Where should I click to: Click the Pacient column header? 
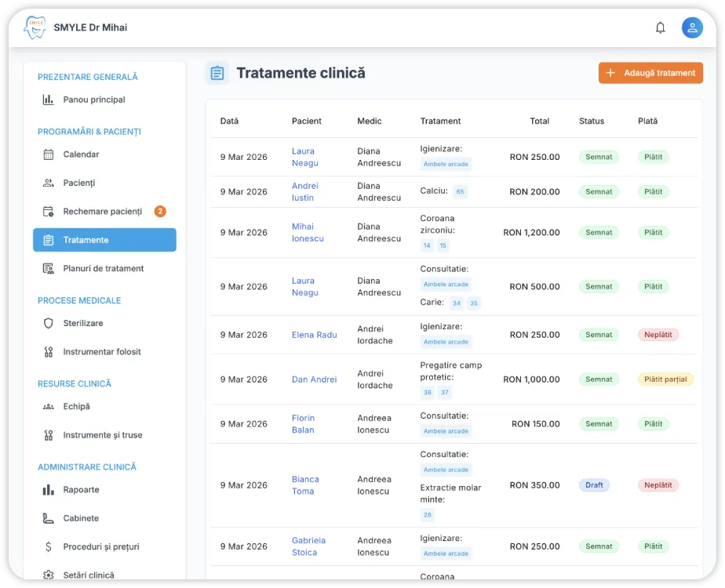coord(307,121)
